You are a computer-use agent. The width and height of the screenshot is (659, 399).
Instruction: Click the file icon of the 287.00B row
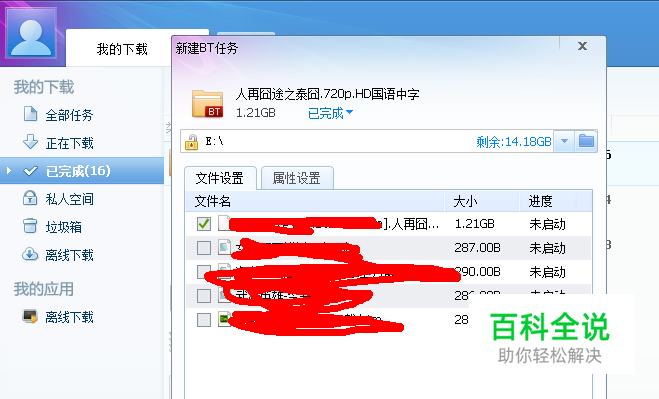[224, 247]
